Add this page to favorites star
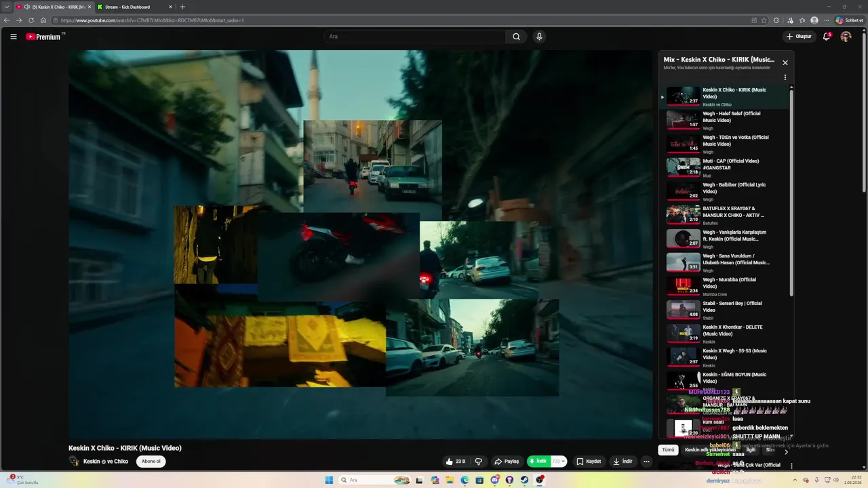This screenshot has width=868, height=488. tap(764, 20)
